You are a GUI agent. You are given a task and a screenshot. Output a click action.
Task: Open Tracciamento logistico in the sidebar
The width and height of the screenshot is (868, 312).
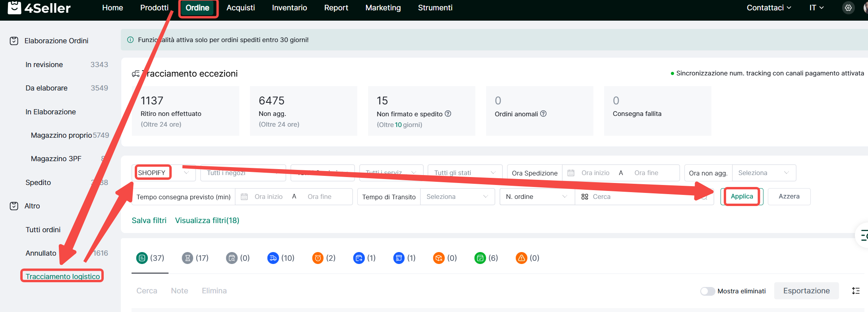click(62, 276)
